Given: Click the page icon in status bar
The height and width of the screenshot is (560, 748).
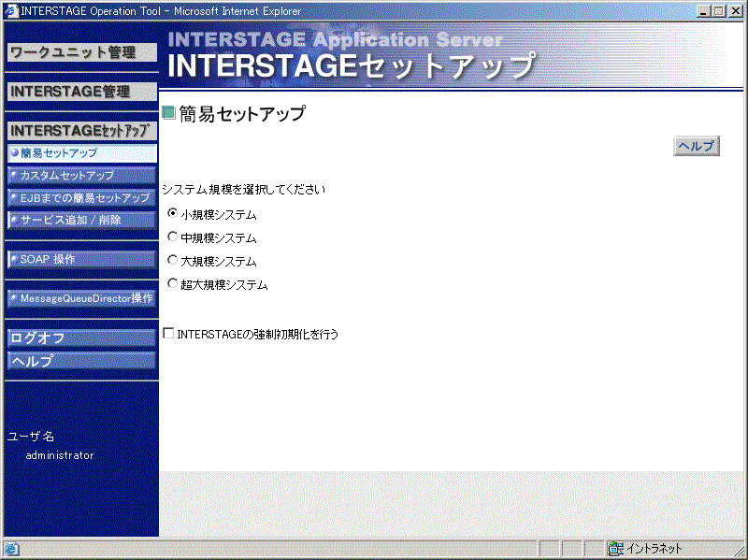Looking at the screenshot, I should click(x=11, y=549).
